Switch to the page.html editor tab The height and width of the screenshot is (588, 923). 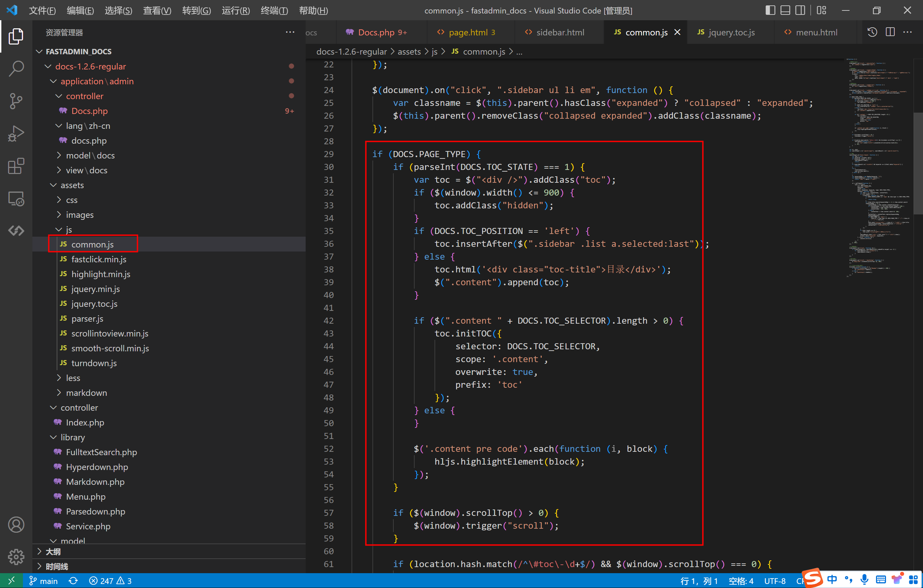click(x=471, y=33)
